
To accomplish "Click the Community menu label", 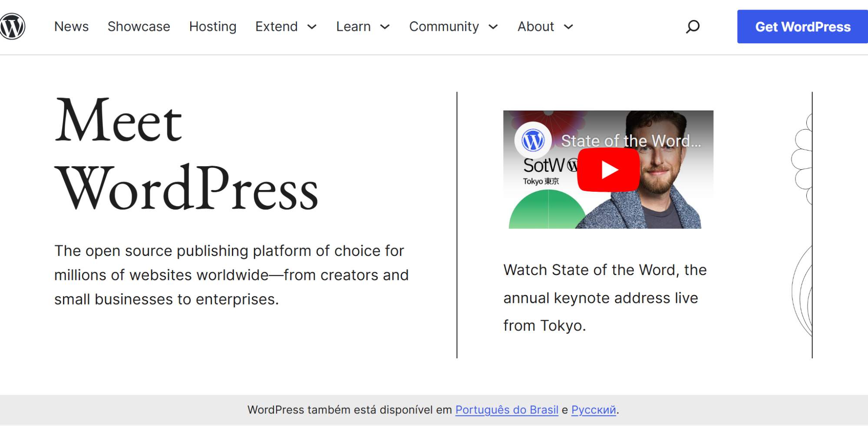I will pos(444,26).
